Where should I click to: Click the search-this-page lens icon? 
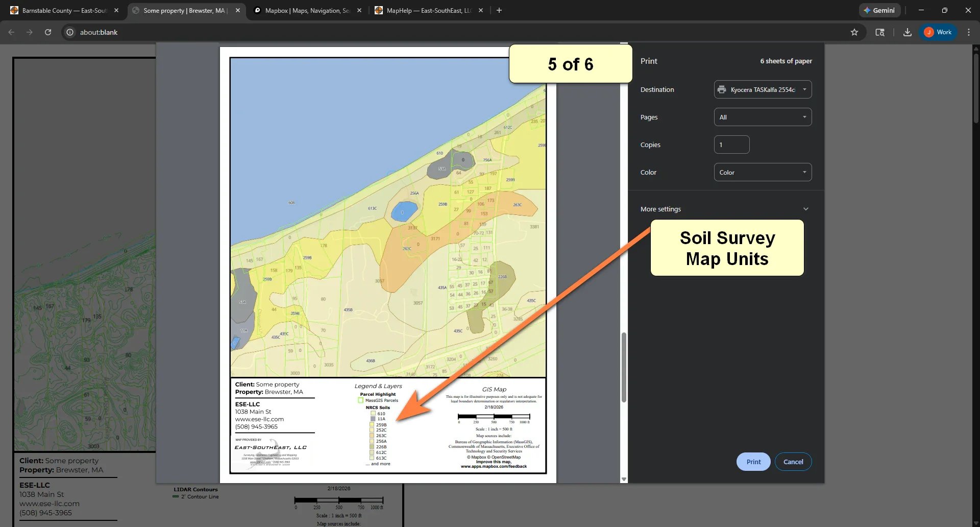tap(879, 32)
